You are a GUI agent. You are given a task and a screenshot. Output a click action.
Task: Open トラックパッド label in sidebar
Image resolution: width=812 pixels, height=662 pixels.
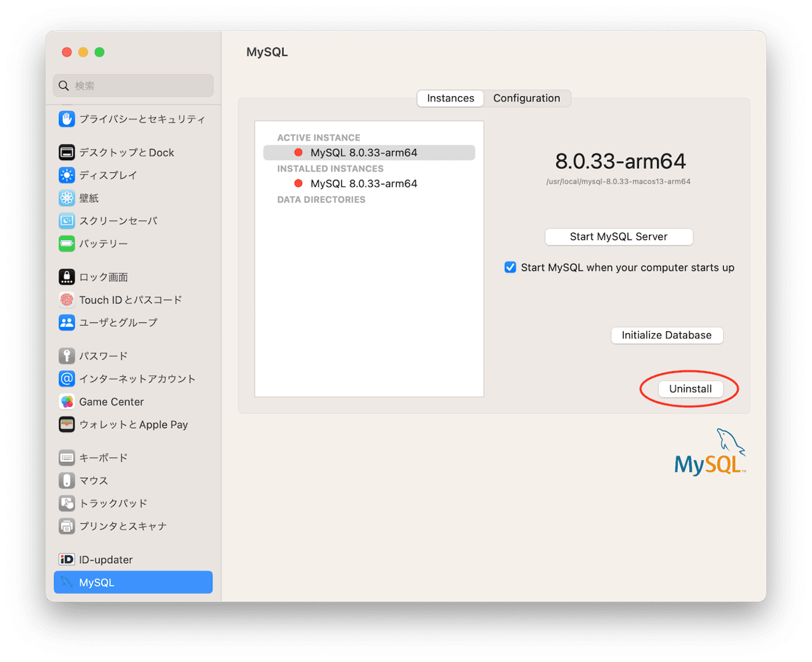114,503
